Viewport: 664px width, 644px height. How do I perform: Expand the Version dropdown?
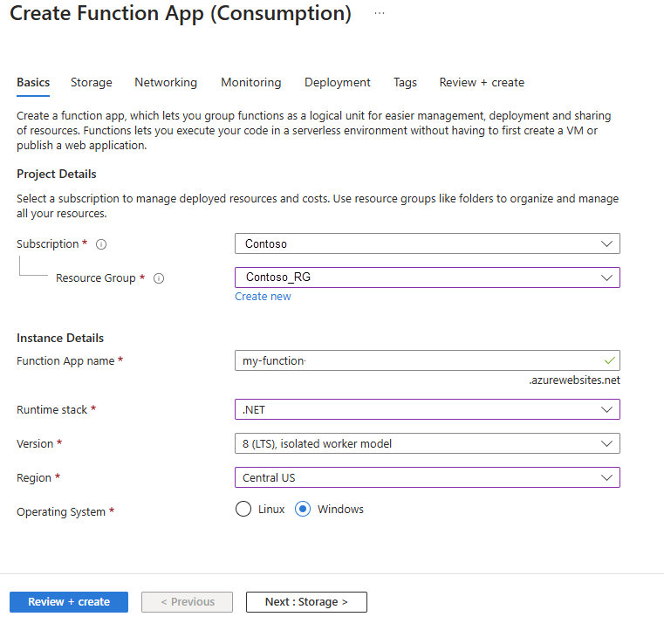(x=427, y=443)
